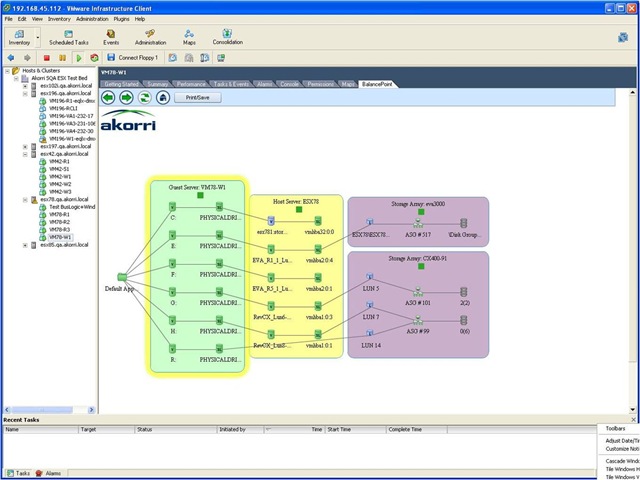Click the vmhba1:0:3 node icon
Image resolution: width=640 pixels, height=480 pixels.
coord(318,306)
